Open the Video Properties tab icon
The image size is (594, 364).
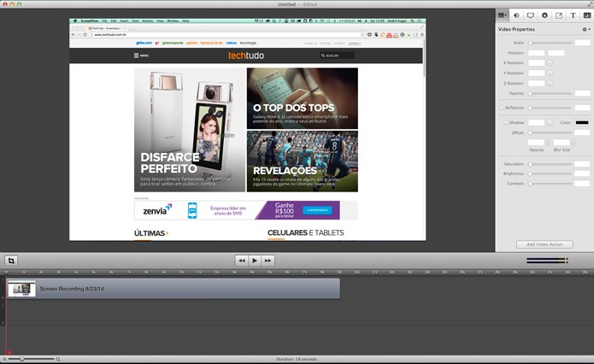coord(503,15)
